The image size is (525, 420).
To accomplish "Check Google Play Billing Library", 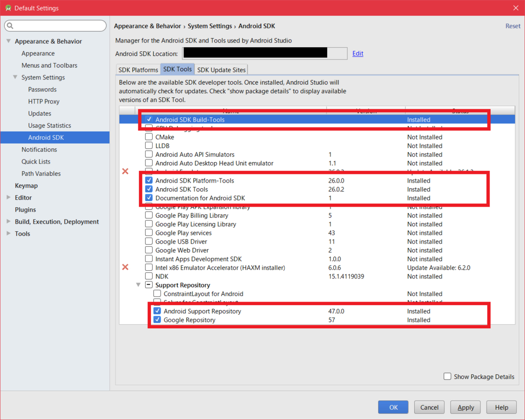I will (x=149, y=215).
